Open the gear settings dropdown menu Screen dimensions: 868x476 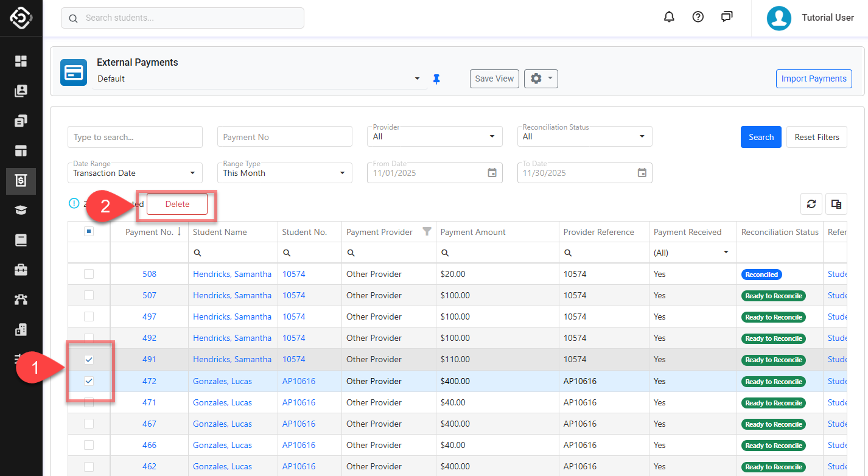tap(541, 79)
